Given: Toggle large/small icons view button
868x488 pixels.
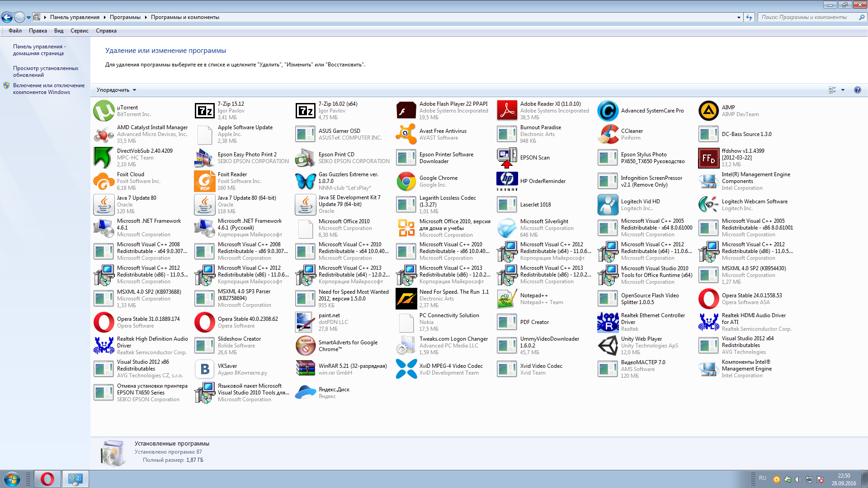Looking at the screenshot, I should click(834, 90).
